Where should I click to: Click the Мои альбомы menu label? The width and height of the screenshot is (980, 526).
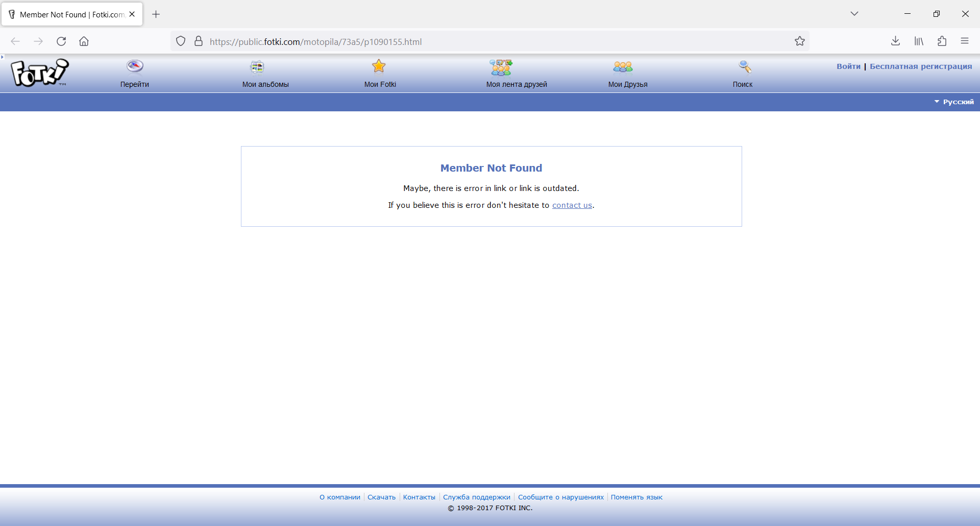point(265,84)
